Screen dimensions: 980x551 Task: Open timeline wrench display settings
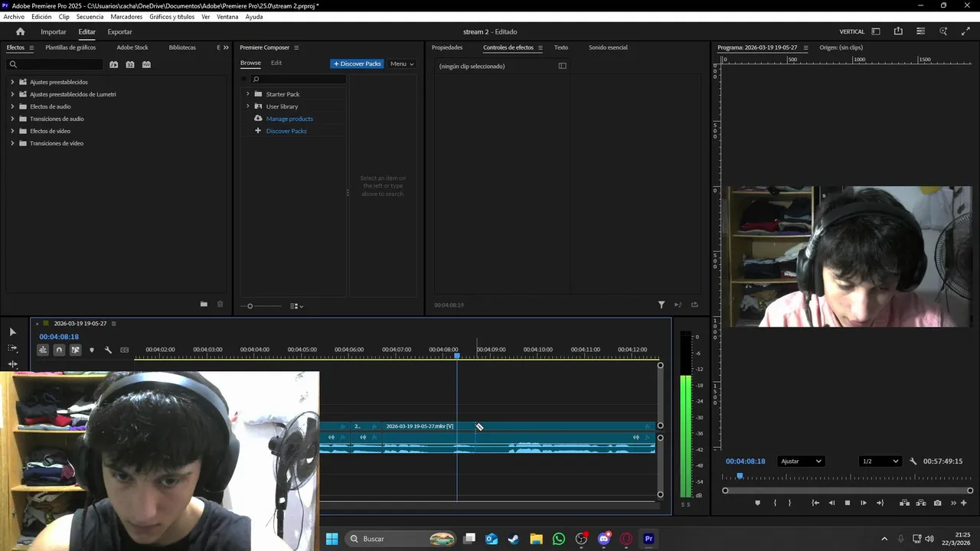(x=108, y=350)
